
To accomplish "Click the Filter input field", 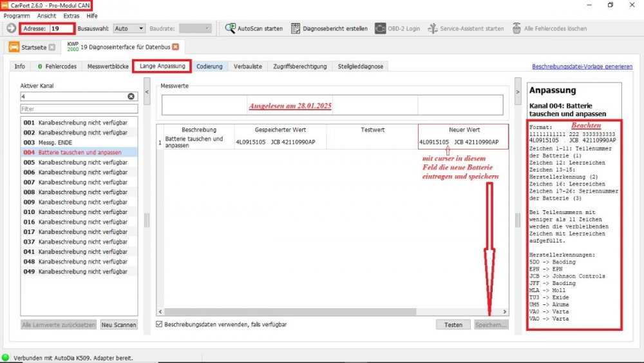I will coord(79,108).
